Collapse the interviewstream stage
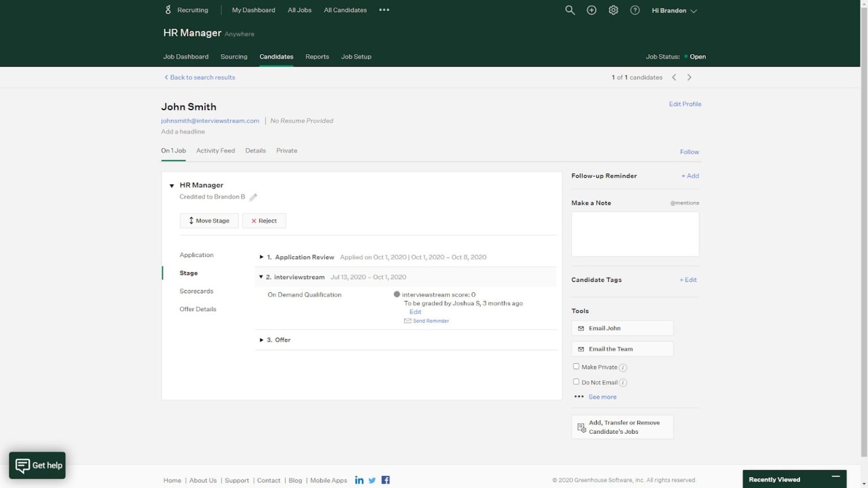 click(261, 277)
